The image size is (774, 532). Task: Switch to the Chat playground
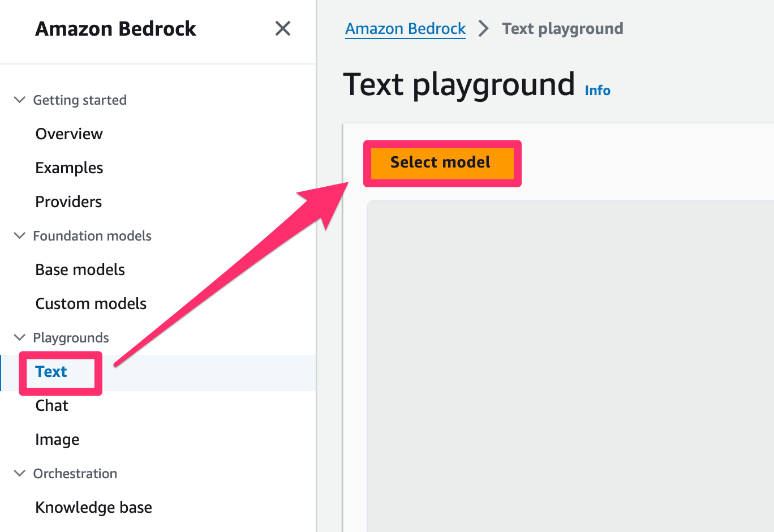(51, 405)
